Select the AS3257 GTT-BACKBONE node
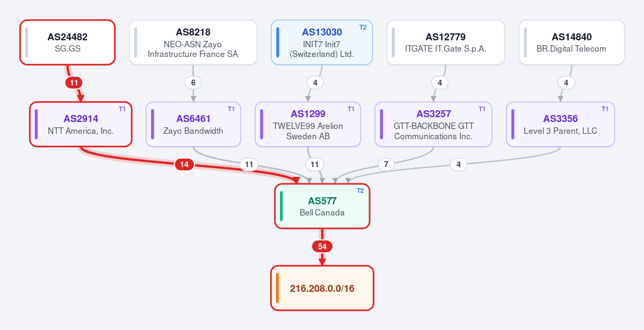This screenshot has width=644, height=330. click(433, 124)
